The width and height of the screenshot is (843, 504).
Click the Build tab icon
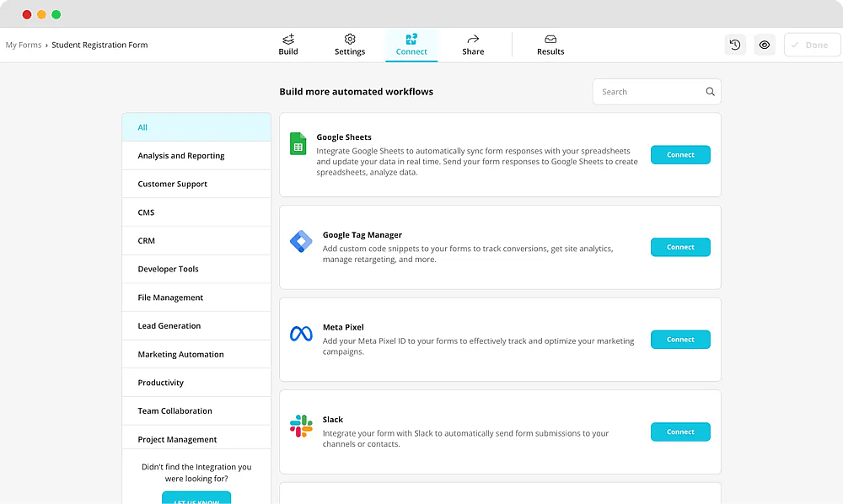[288, 39]
